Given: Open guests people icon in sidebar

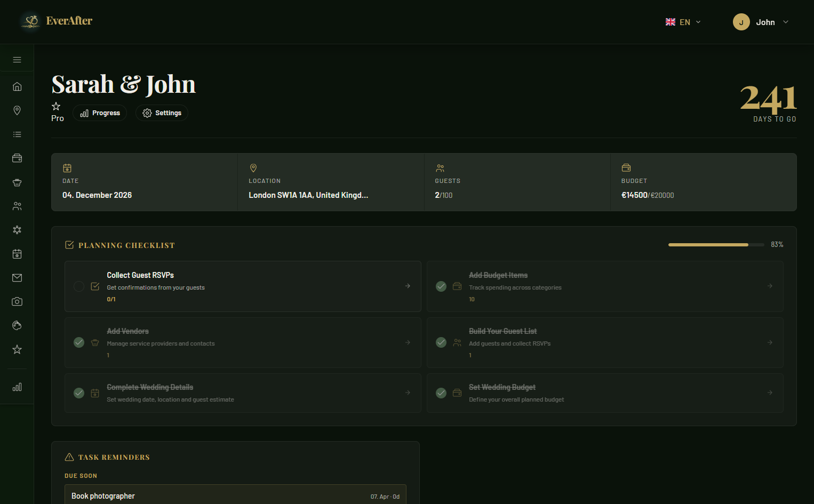Looking at the screenshot, I should 17,206.
